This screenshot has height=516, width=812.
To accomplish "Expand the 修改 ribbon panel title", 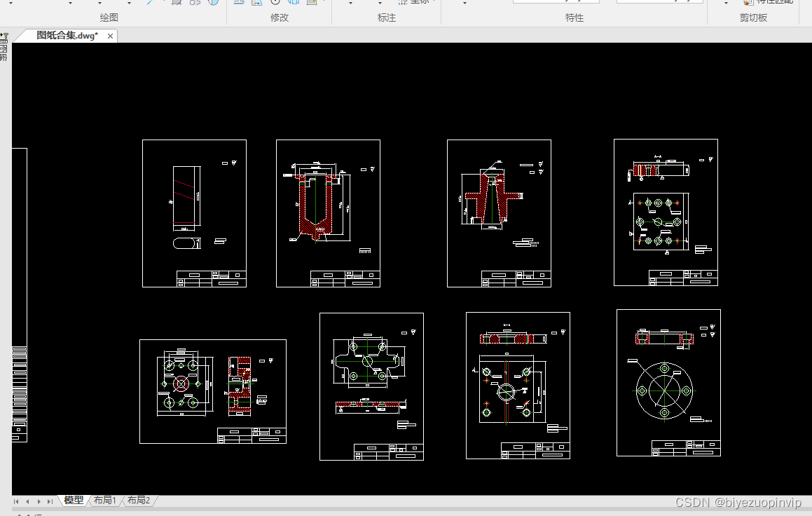I will (279, 18).
